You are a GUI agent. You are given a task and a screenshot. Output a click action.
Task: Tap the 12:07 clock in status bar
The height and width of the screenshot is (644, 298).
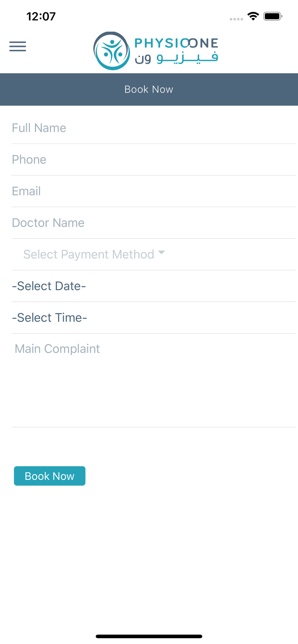click(41, 16)
